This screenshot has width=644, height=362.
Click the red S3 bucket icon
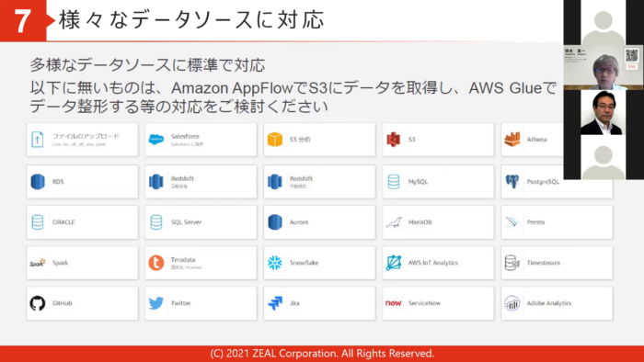coord(394,140)
